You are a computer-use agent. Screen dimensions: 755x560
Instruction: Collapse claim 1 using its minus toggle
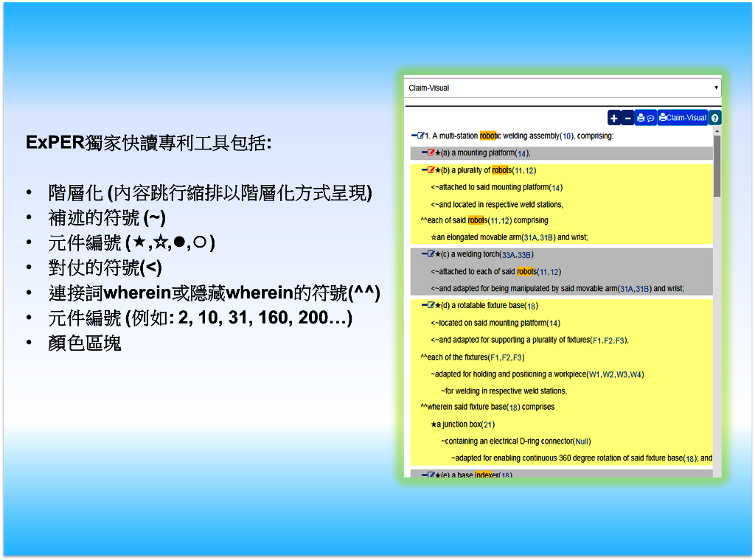[414, 136]
